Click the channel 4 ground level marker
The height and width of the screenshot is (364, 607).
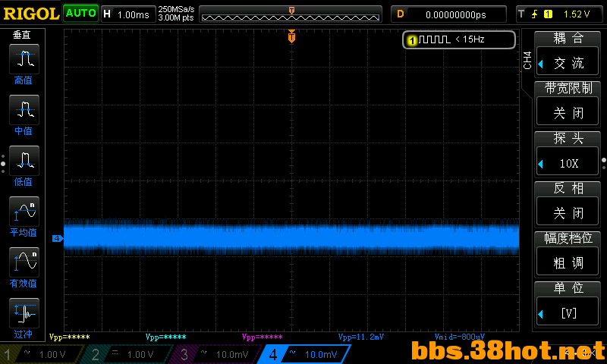[x=58, y=238]
